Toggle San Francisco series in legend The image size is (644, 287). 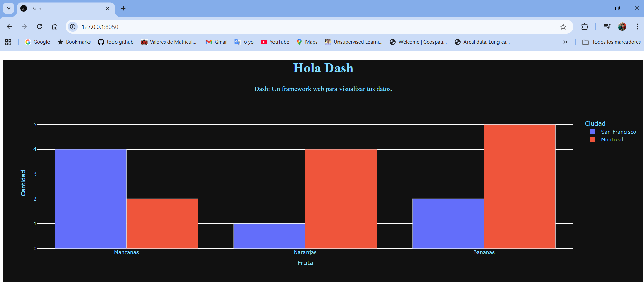[618, 132]
